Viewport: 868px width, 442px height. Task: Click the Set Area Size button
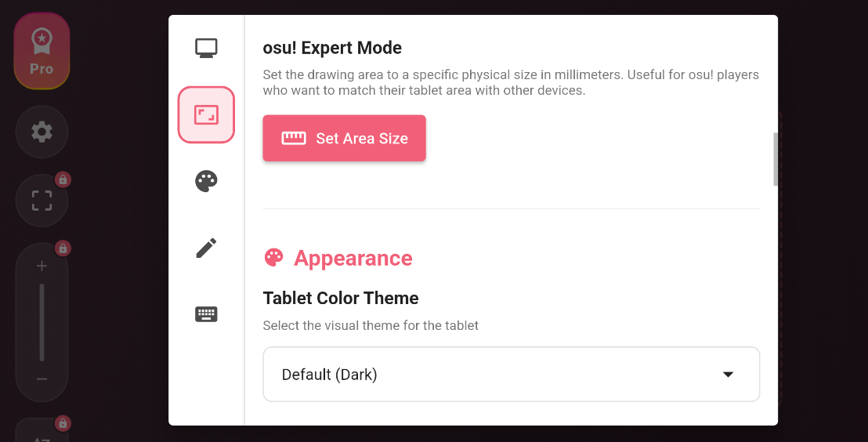tap(344, 139)
